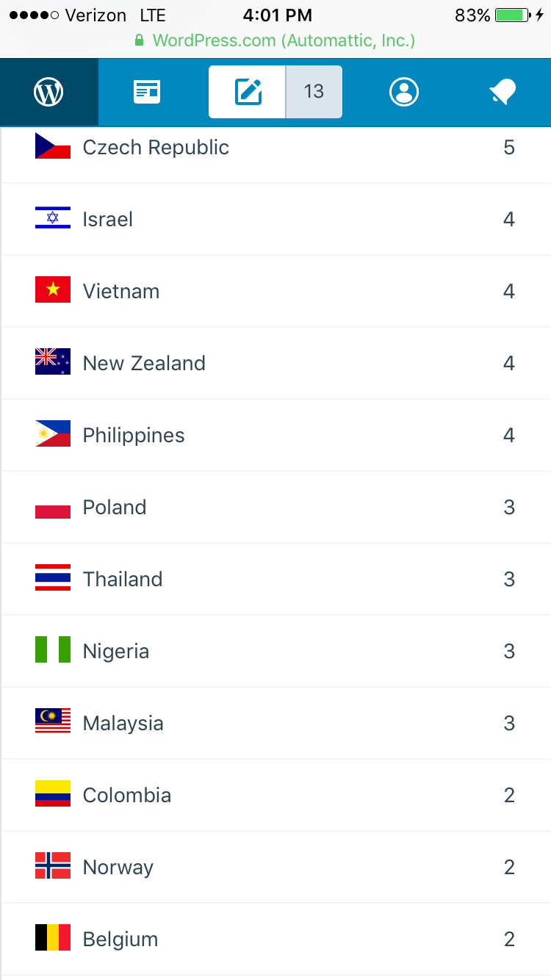This screenshot has height=980, width=551.
Task: Tap the Poland flag icon
Action: pos(53,507)
